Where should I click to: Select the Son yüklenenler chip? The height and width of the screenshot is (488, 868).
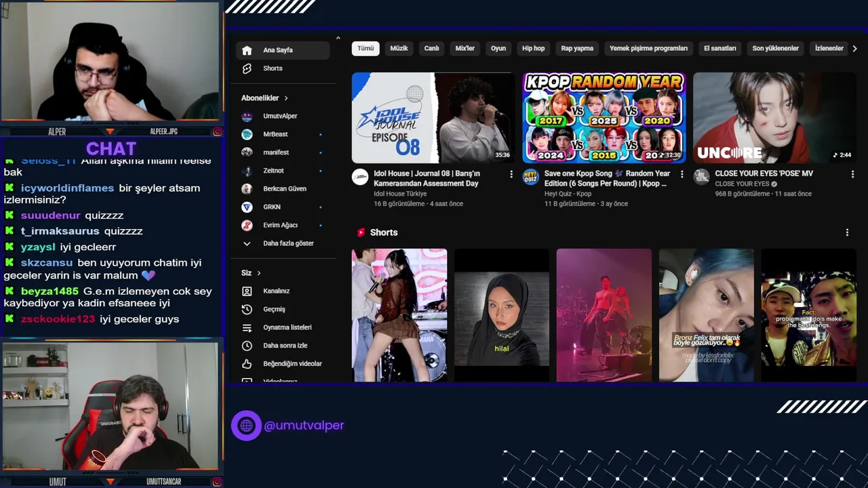point(775,49)
